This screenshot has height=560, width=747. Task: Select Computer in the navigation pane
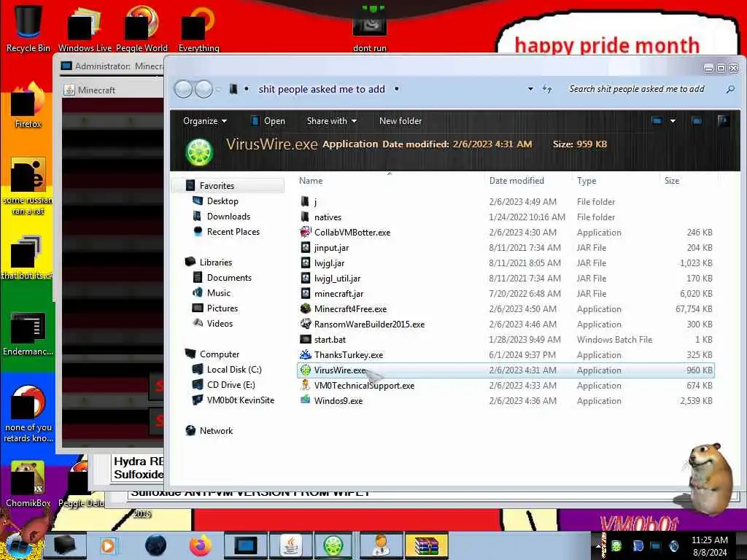[x=219, y=354]
